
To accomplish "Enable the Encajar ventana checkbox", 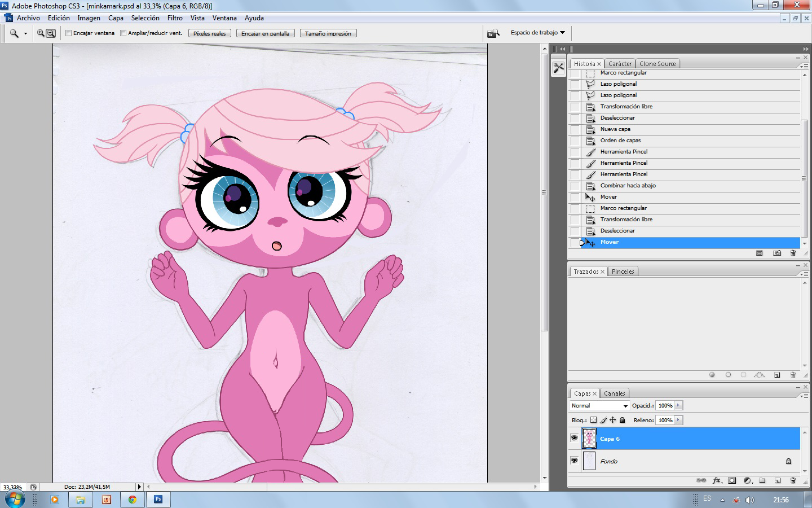I will coord(69,33).
